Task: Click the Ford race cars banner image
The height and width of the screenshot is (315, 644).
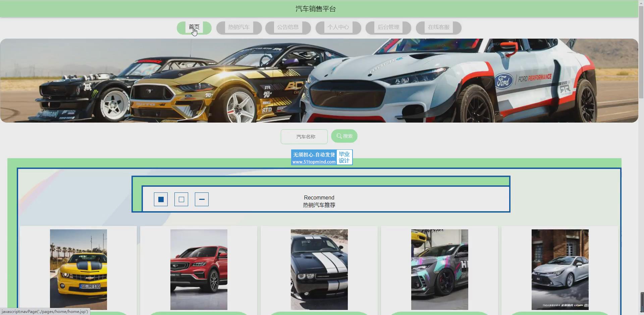Action: click(319, 81)
